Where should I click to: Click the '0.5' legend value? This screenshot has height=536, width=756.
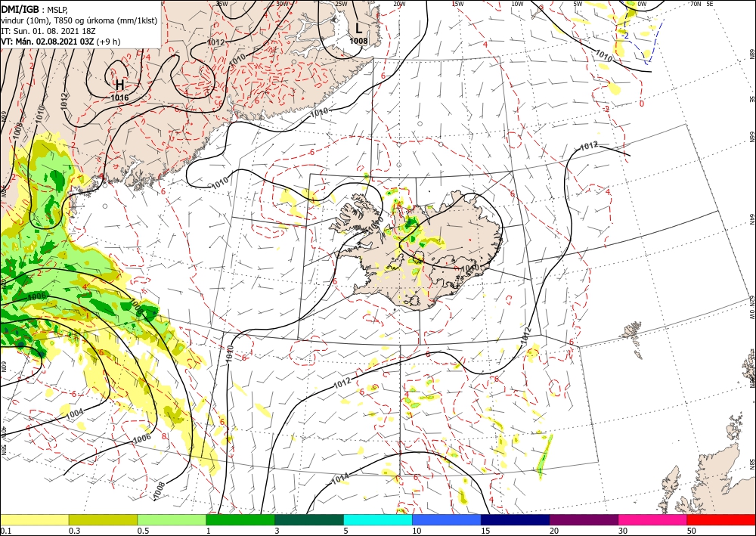tap(143, 531)
